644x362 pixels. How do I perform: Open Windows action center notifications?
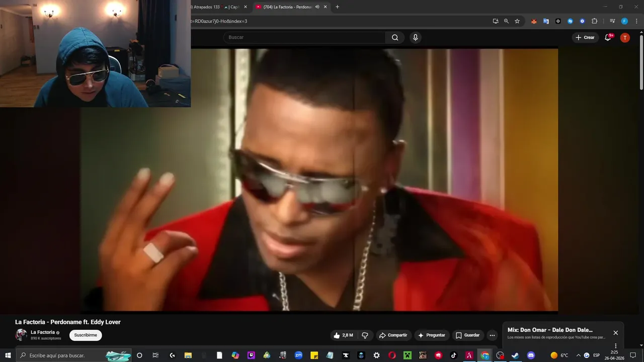pos(633,355)
